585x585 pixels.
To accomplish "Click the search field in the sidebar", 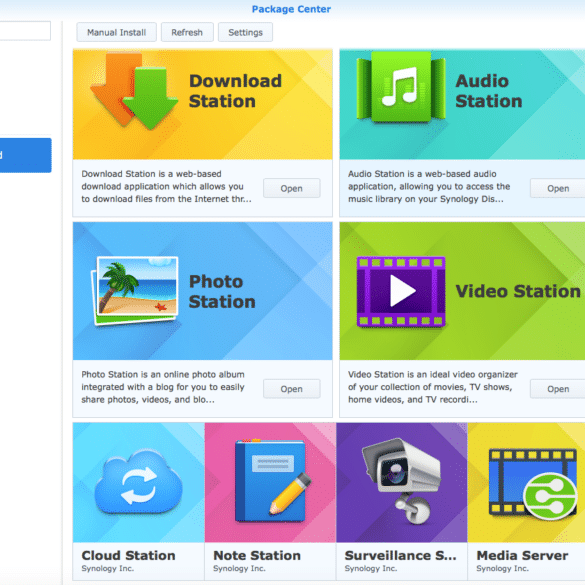I will [25, 31].
